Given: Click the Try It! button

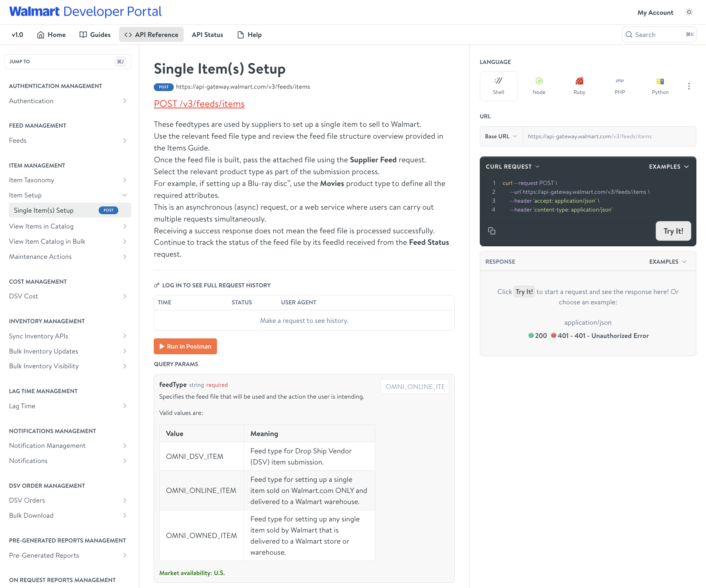Looking at the screenshot, I should [x=673, y=231].
